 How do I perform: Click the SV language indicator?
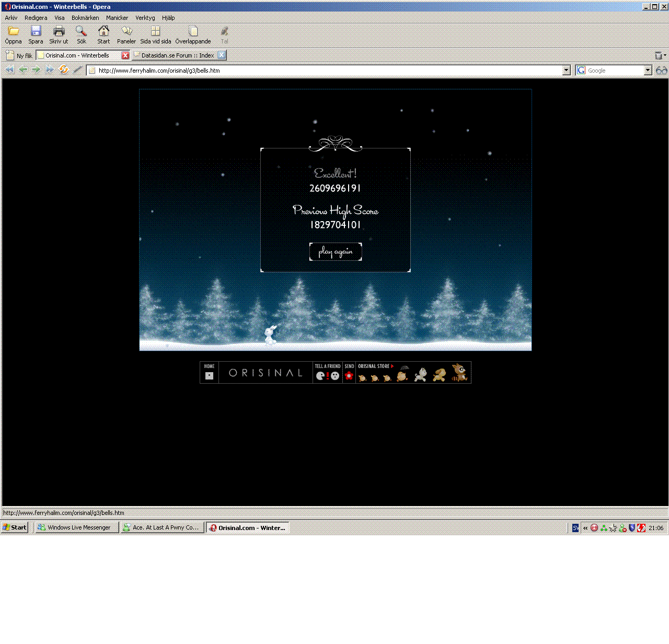click(575, 528)
